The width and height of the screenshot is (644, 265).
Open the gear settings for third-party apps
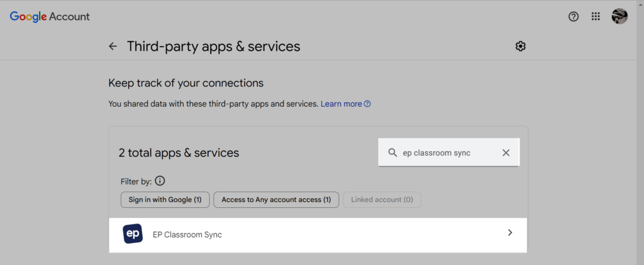click(x=520, y=46)
